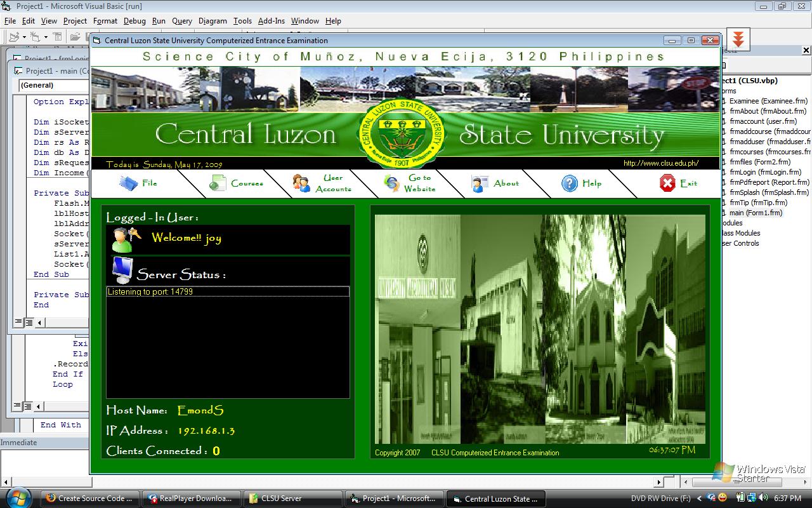Open the Visual Basic Help menu

click(x=333, y=21)
